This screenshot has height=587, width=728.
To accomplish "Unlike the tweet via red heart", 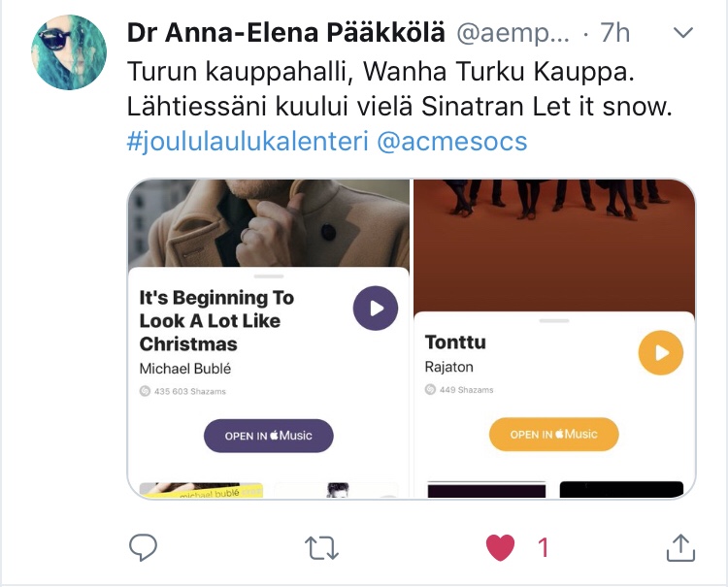I will pyautogui.click(x=501, y=547).
